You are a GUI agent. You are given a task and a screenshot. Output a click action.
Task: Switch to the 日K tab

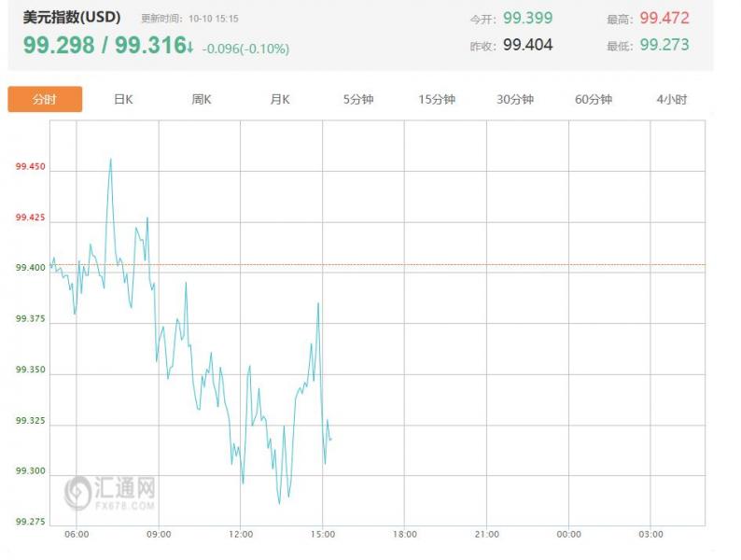coord(123,100)
